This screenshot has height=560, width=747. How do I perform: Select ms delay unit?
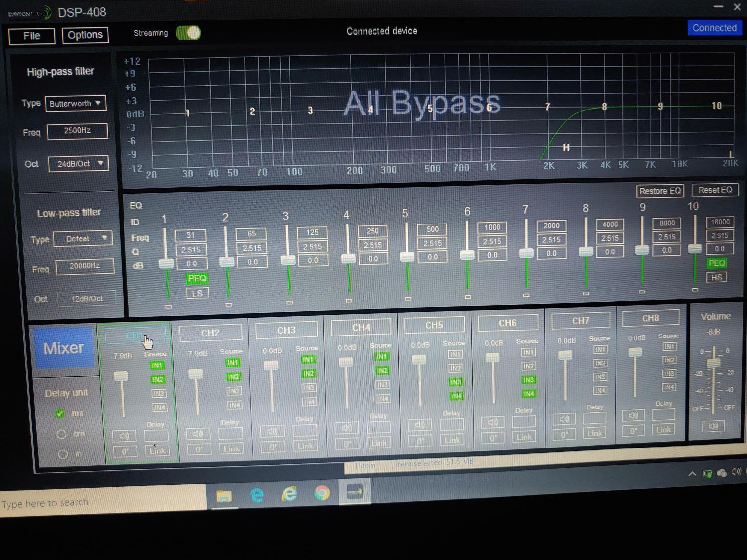[x=61, y=413]
